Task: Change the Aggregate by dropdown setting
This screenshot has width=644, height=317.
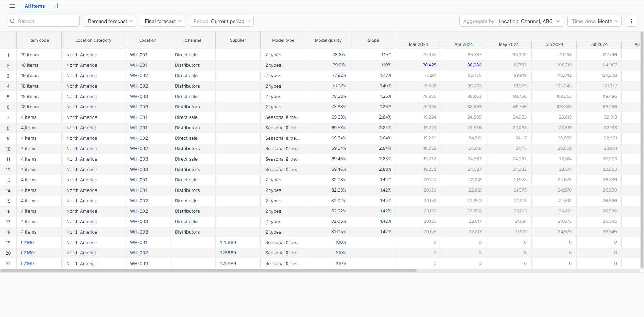Action: tap(511, 21)
